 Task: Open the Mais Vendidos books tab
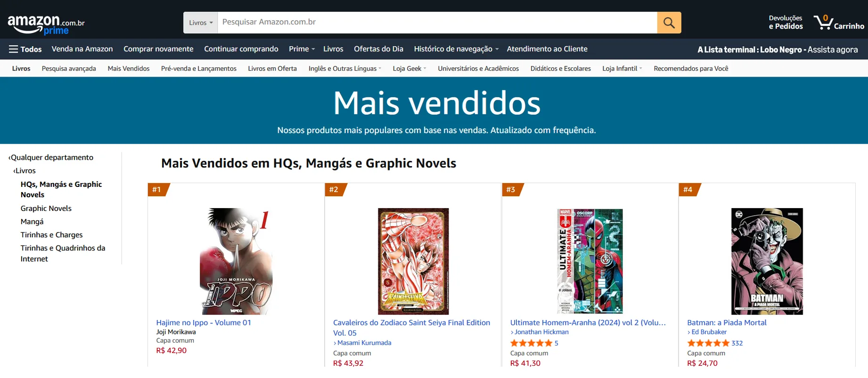point(129,69)
